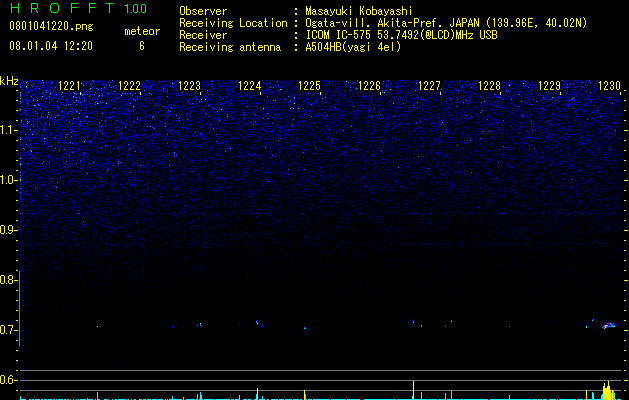Select the Observer name Masayuki Kobayashi
The height and width of the screenshot is (400, 629).
[359, 11]
